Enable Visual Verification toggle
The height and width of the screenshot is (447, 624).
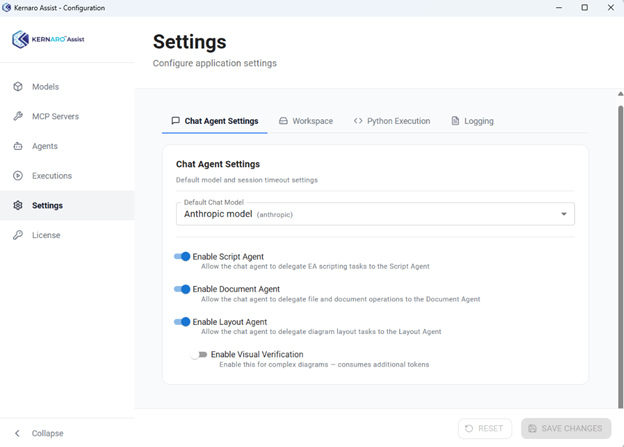pos(199,354)
